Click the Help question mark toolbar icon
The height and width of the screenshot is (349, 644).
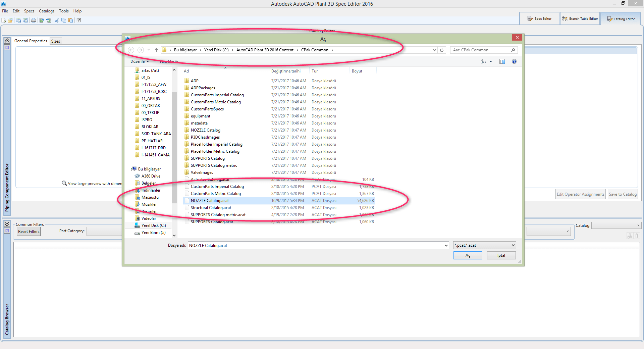click(x=79, y=20)
